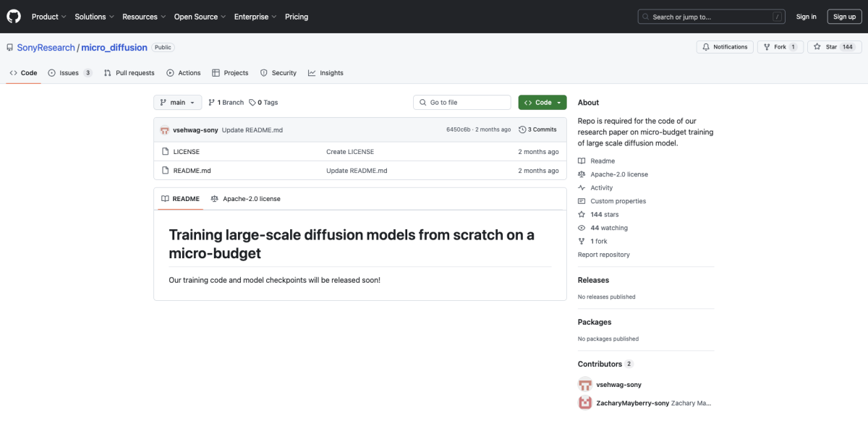Viewport: 868px width, 434px height.
Task: Switch to the Issues tab
Action: click(69, 73)
